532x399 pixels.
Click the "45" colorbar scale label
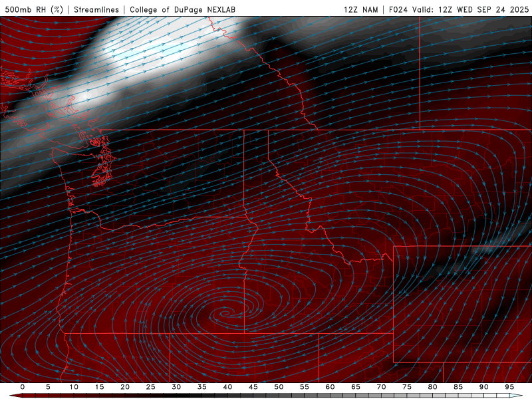[253, 387]
